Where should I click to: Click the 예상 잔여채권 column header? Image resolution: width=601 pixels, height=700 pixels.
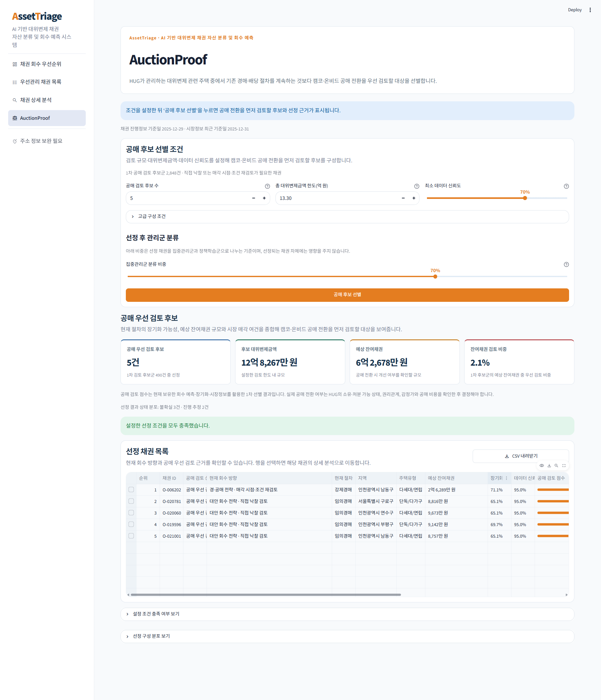tap(456, 478)
